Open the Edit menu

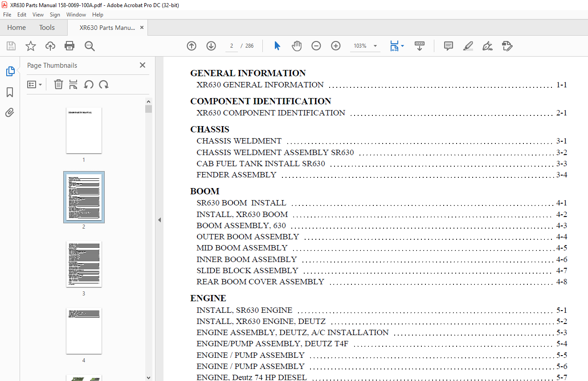tap(22, 15)
